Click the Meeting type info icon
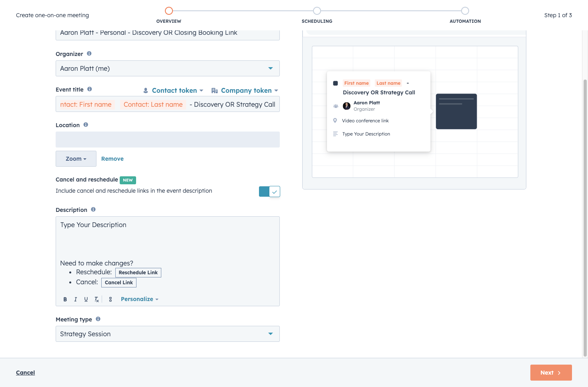The image size is (588, 387). pyautogui.click(x=98, y=319)
